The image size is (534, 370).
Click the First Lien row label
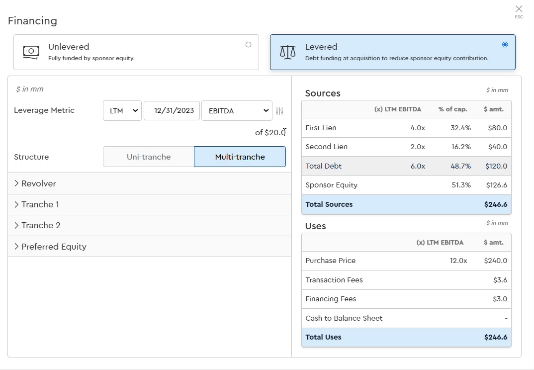321,128
